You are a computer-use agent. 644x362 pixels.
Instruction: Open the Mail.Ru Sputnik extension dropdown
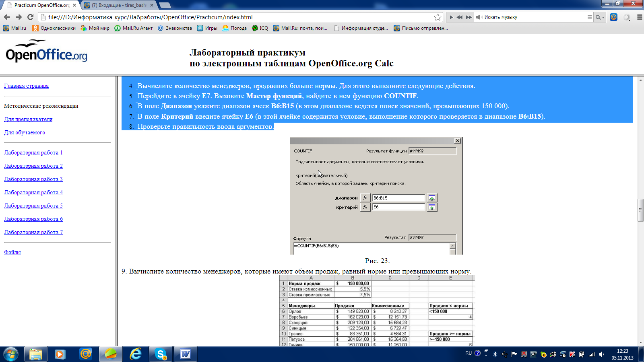[627, 17]
